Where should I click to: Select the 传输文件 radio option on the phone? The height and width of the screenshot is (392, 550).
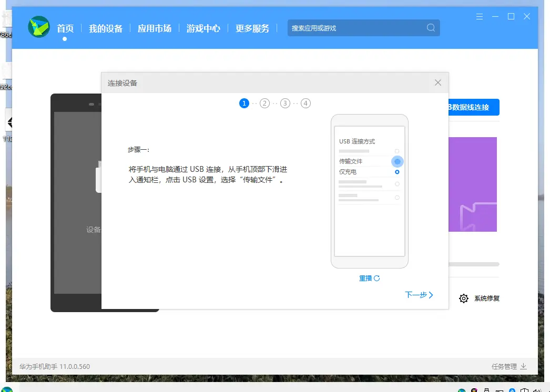(x=397, y=161)
